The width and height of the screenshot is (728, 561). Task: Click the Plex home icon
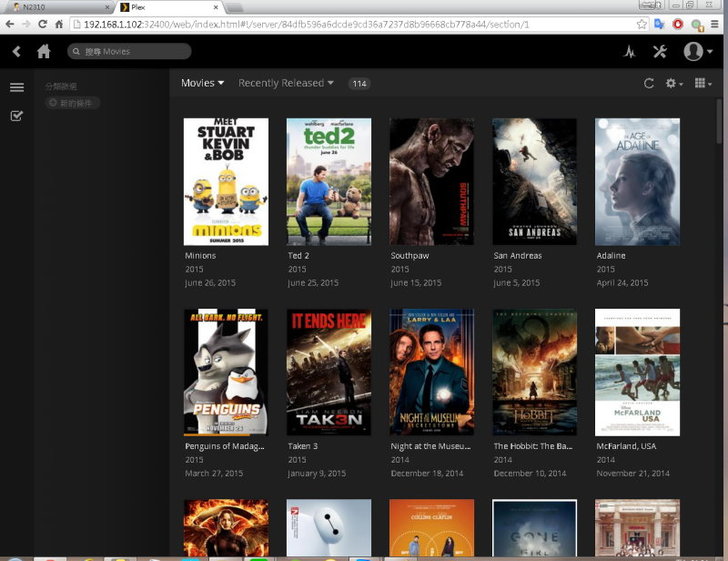click(x=44, y=51)
